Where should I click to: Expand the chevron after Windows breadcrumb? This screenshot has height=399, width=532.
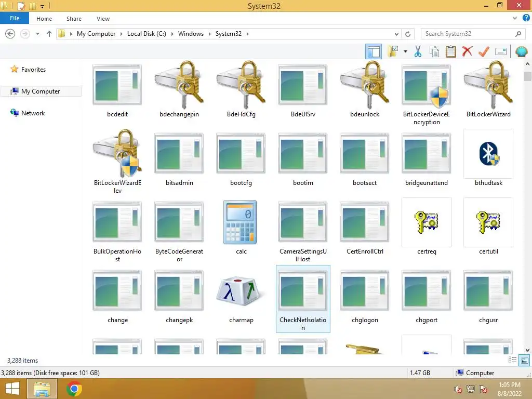210,34
